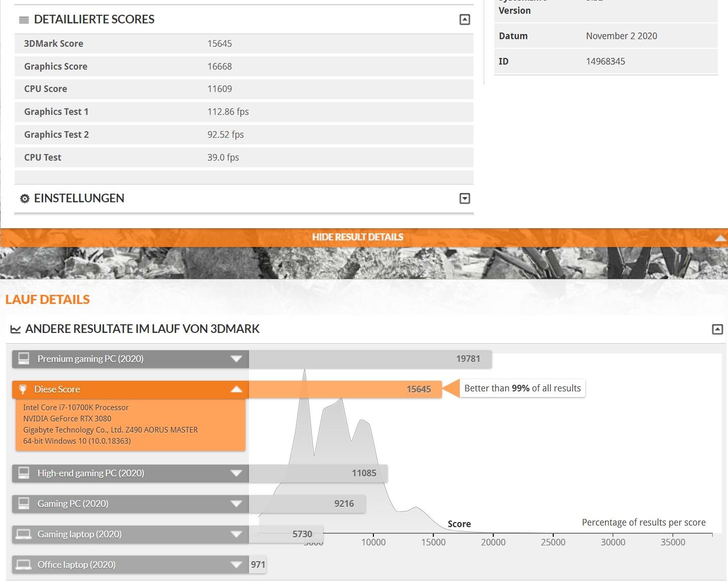Image resolution: width=728 pixels, height=581 pixels.
Task: Click the Einstellungen gear icon
Action: (x=24, y=198)
